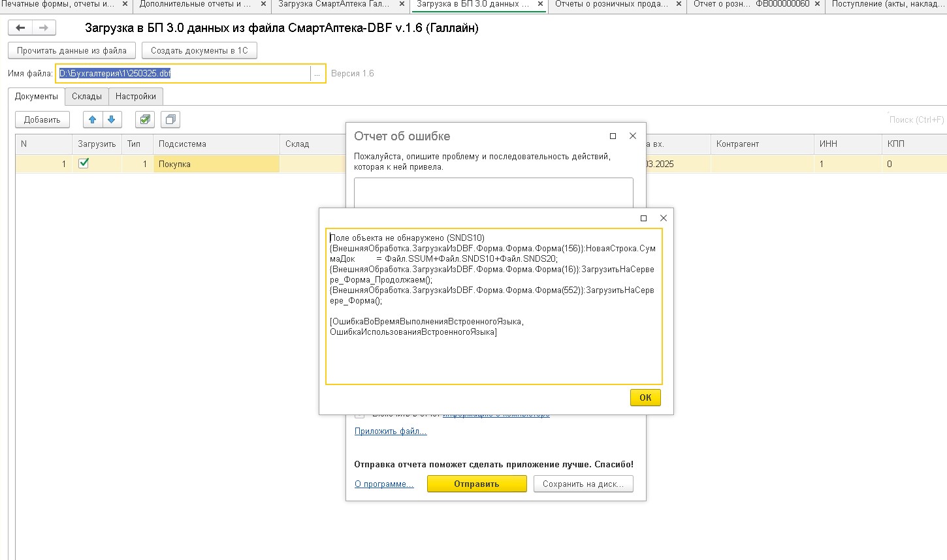Click the 'Поиск (Ctrl+F)' search field
Image resolution: width=947 pixels, height=560 pixels.
tap(916, 119)
